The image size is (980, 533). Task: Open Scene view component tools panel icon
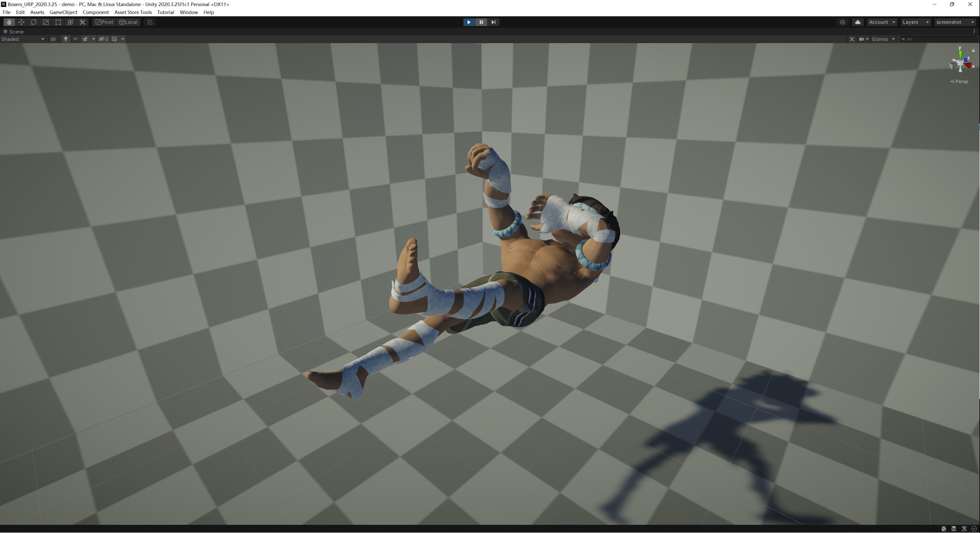pos(852,39)
